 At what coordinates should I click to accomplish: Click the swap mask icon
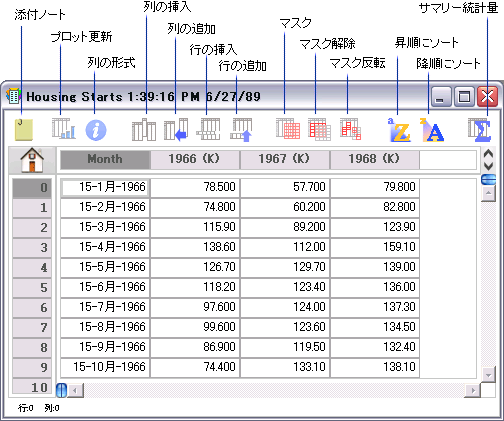pos(351,129)
